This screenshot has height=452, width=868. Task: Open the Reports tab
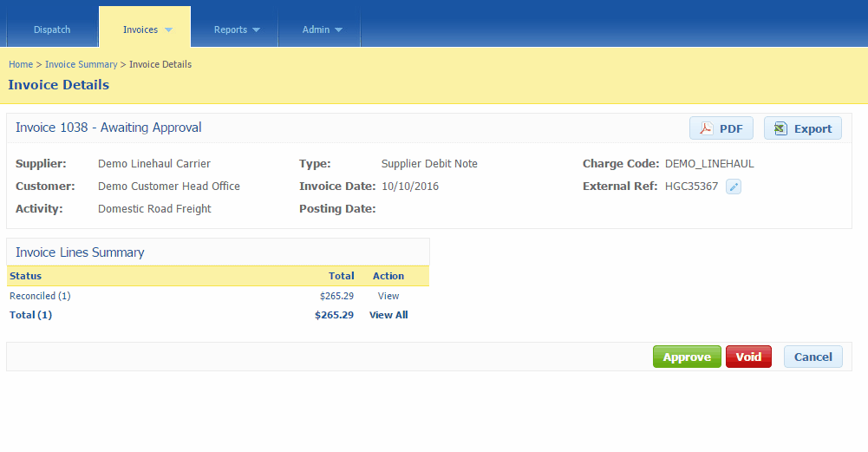tap(235, 29)
